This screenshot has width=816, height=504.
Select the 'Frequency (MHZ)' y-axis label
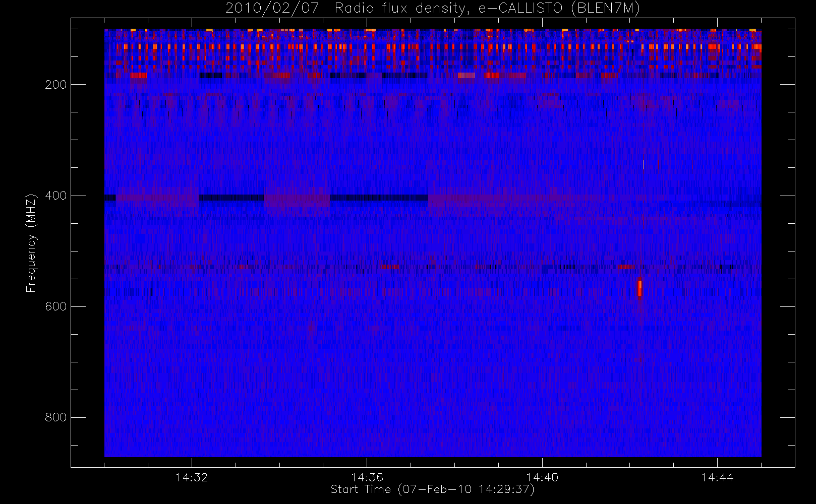(x=31, y=243)
